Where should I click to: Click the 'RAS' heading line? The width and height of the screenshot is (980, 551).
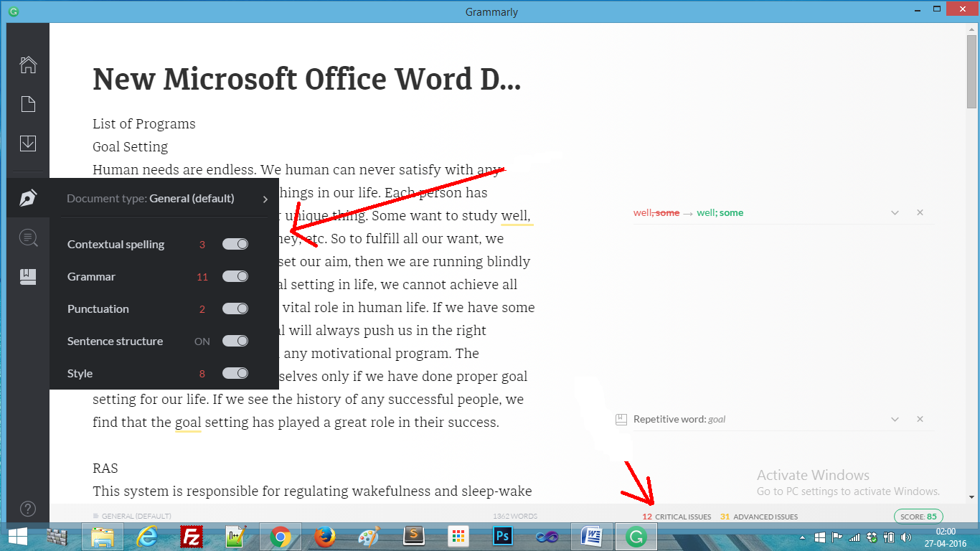pyautogui.click(x=105, y=468)
